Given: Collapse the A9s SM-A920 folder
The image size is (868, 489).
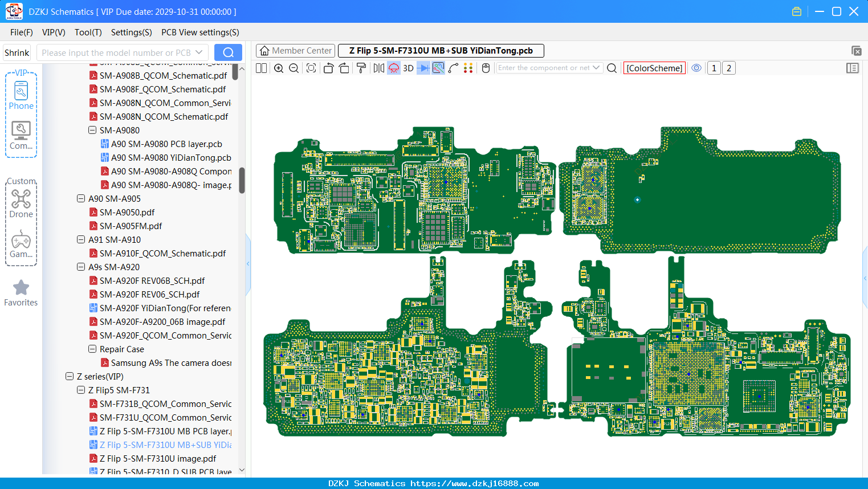Looking at the screenshot, I should pyautogui.click(x=81, y=267).
